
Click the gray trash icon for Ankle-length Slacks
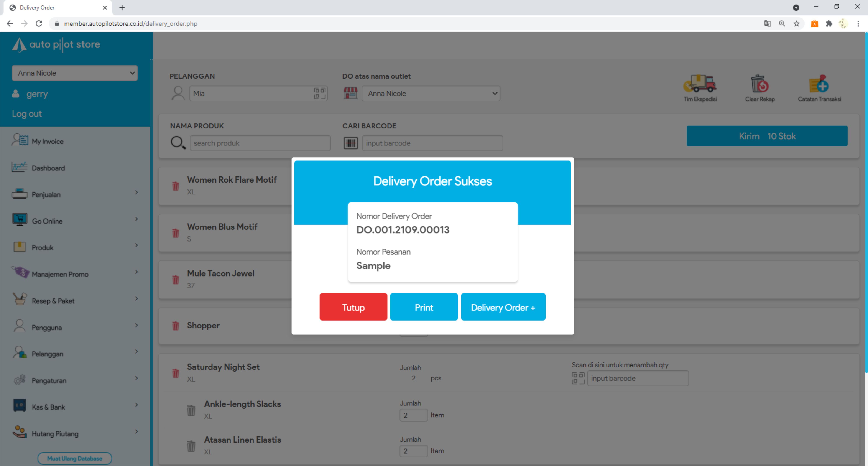point(191,410)
